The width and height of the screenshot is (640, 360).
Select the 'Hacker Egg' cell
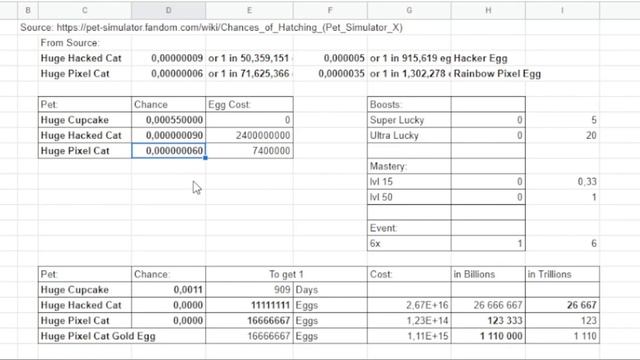(x=488, y=58)
